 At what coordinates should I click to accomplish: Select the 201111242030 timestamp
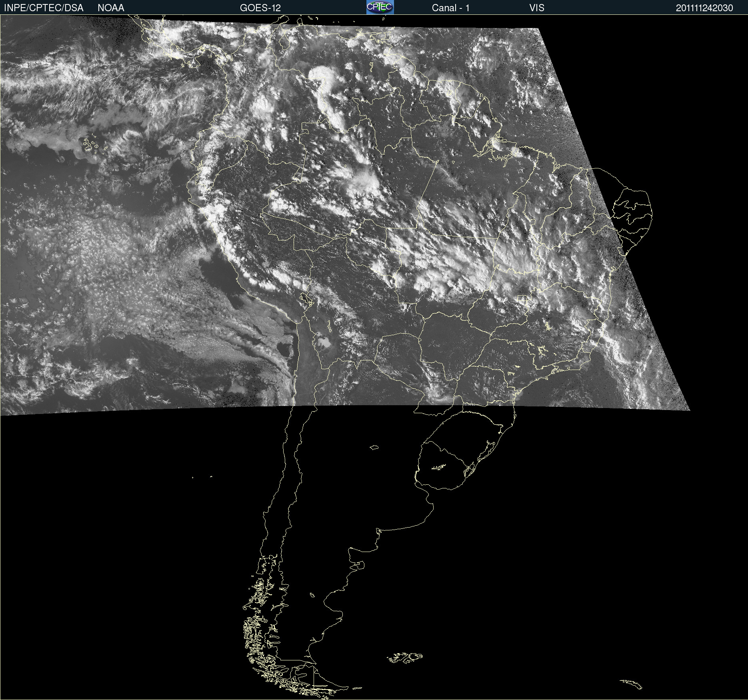tap(704, 8)
